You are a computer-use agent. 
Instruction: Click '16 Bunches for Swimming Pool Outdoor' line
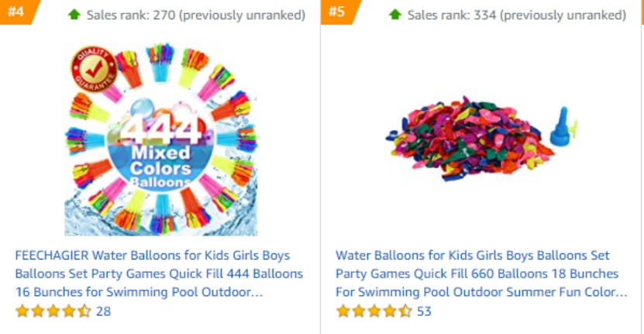tap(139, 292)
